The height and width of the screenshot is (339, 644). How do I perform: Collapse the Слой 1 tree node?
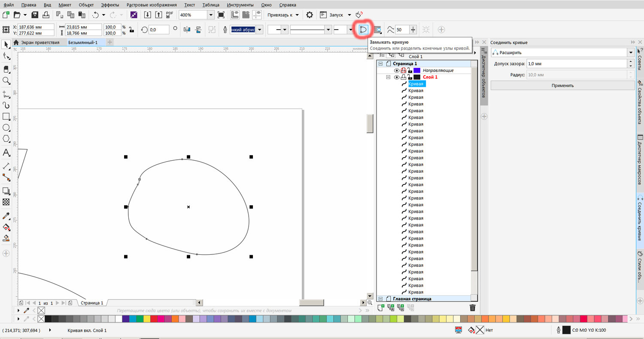click(x=388, y=77)
